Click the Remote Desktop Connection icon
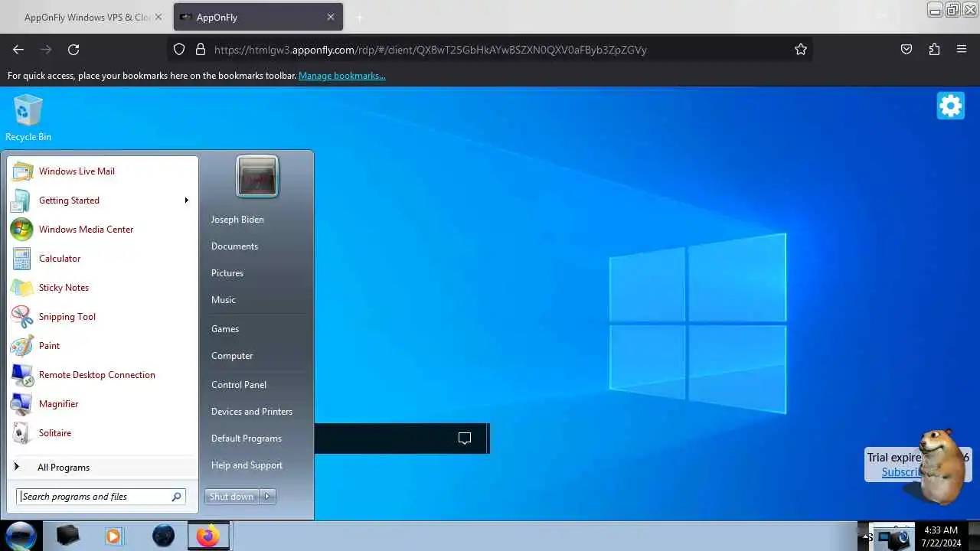This screenshot has width=980, height=551. pos(21,375)
